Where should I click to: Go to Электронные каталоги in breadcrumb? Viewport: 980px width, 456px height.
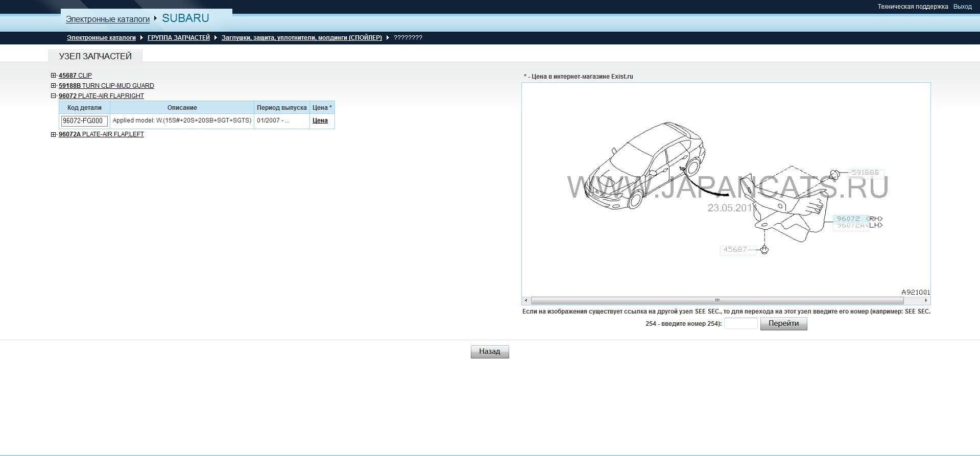(101, 38)
